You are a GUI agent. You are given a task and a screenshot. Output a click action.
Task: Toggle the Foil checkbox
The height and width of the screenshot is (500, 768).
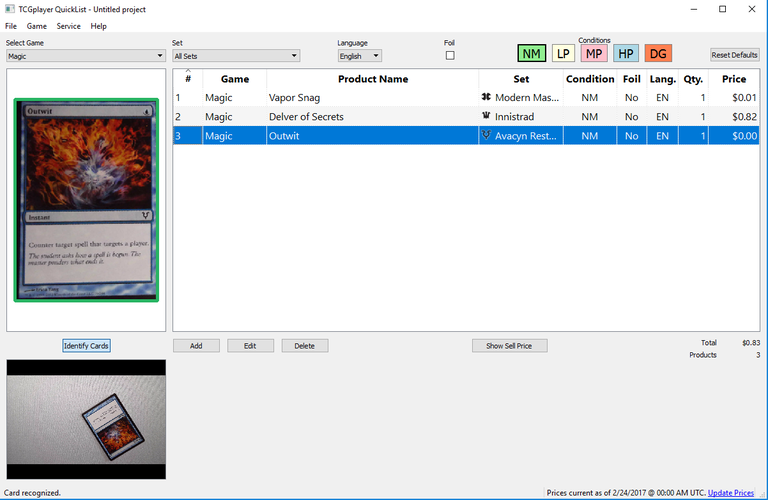point(450,55)
